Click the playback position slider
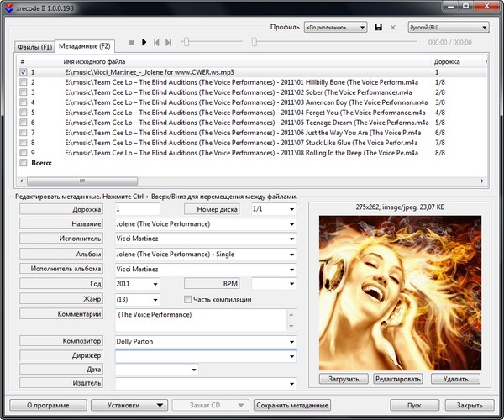This screenshot has width=504, height=420. pyautogui.click(x=336, y=41)
